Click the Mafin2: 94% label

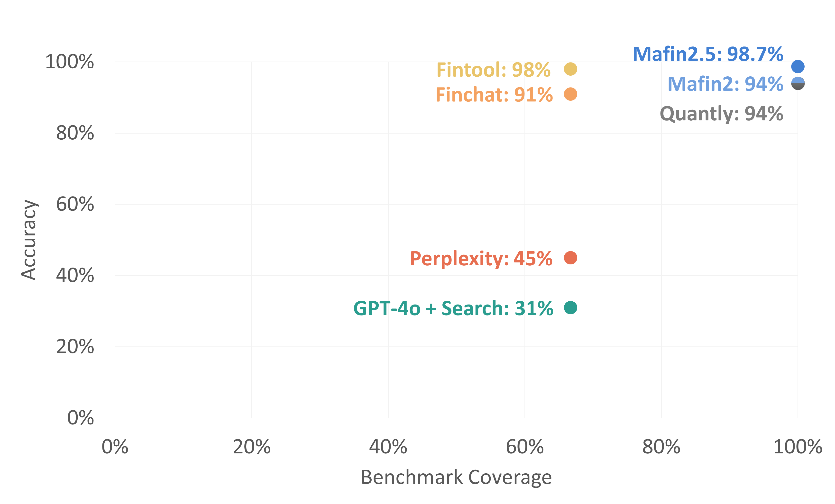(725, 84)
